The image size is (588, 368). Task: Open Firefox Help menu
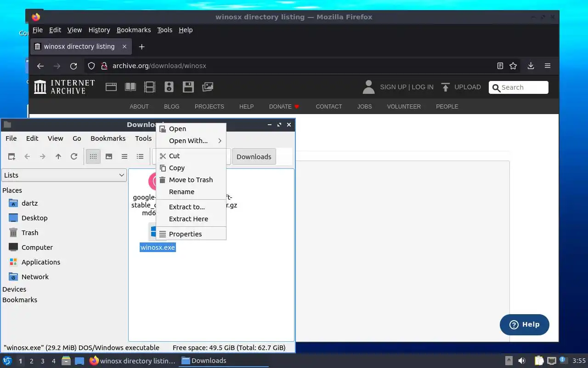pyautogui.click(x=186, y=30)
